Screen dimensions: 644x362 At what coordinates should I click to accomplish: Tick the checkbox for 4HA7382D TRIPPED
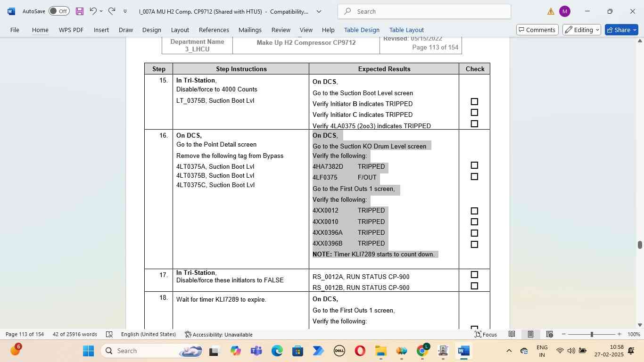(474, 165)
